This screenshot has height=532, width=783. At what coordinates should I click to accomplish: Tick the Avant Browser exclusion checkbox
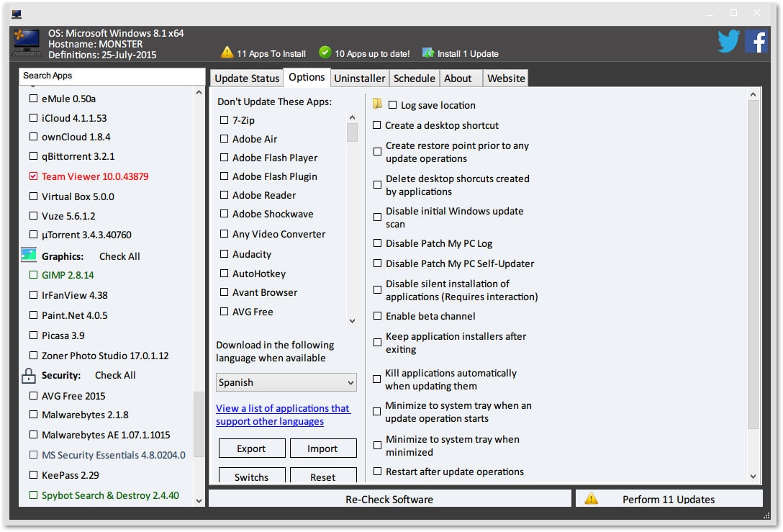tap(225, 292)
